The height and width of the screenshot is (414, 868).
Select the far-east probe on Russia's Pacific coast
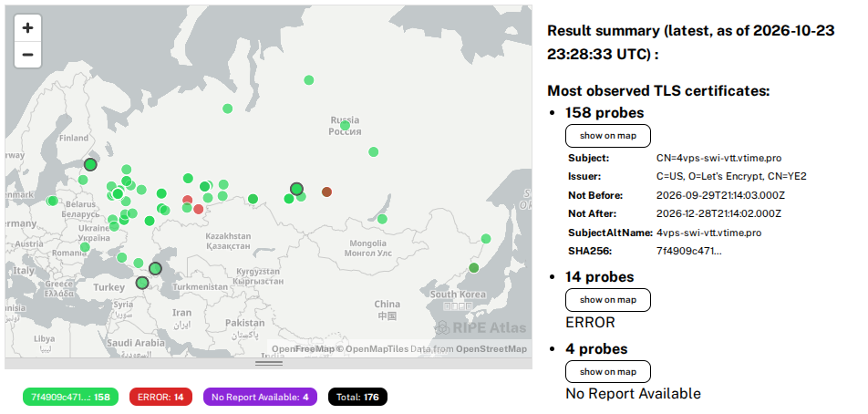click(x=486, y=239)
